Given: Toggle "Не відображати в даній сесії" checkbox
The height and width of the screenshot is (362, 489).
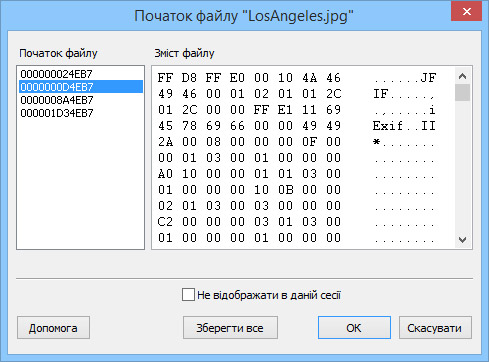Looking at the screenshot, I should pyautogui.click(x=188, y=295).
